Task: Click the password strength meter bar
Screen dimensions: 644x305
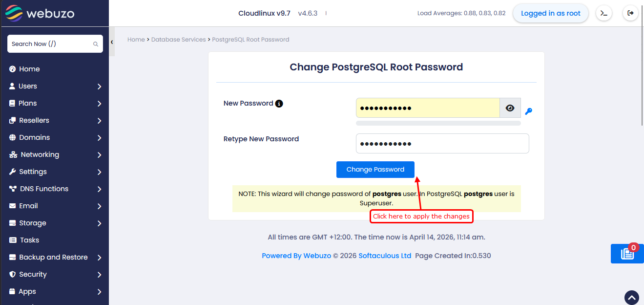Action: click(438, 124)
